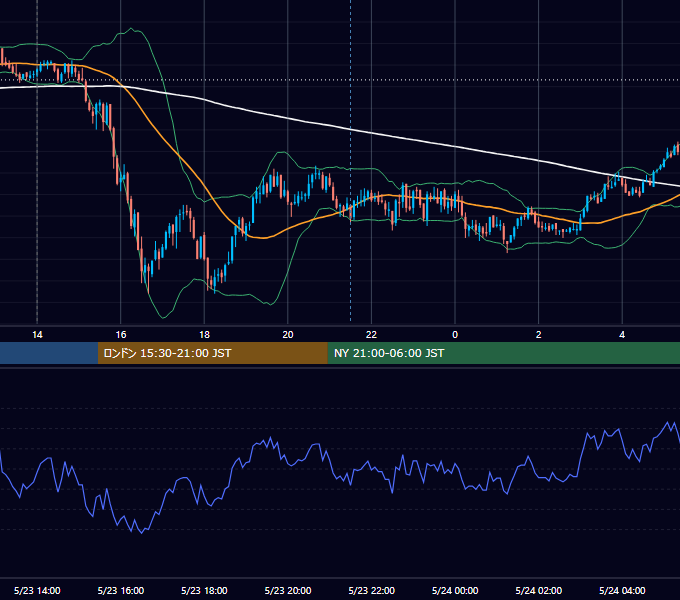Click the '4' hour label on chart axis
This screenshot has height=600, width=680.
pyautogui.click(x=622, y=335)
